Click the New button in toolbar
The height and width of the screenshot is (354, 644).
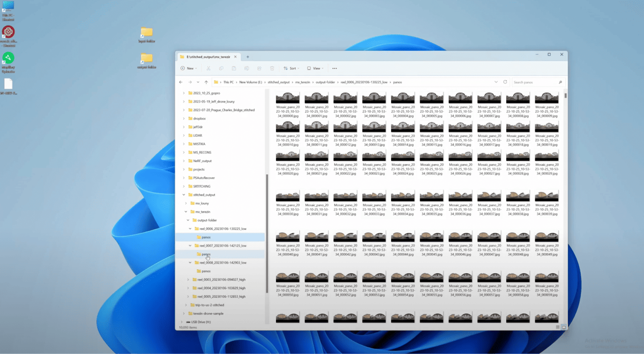[x=188, y=68]
